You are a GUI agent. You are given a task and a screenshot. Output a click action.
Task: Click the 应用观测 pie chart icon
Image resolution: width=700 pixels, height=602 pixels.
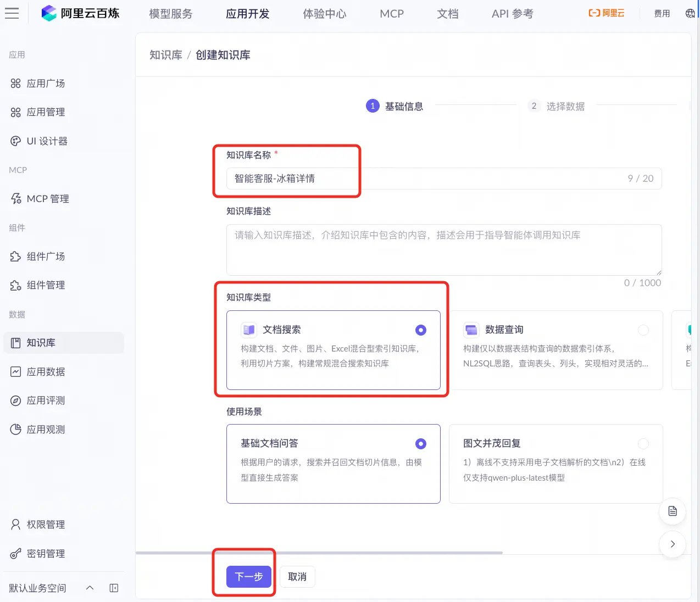point(15,430)
